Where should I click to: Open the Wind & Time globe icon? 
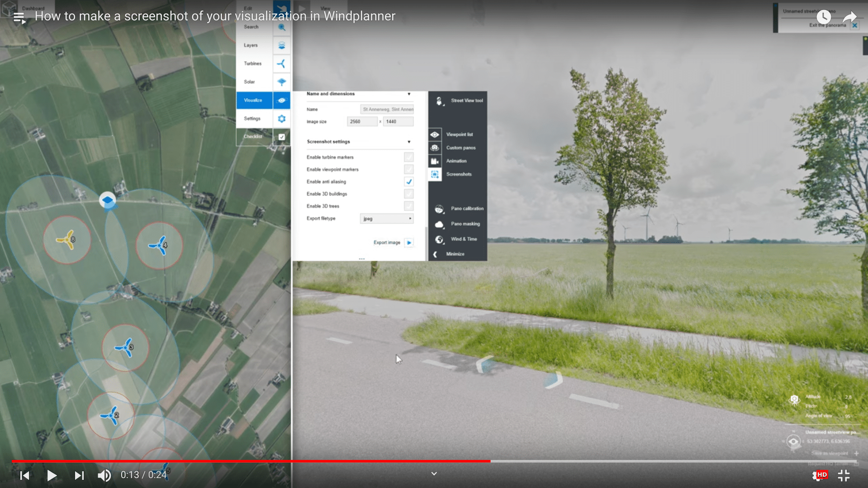click(439, 239)
